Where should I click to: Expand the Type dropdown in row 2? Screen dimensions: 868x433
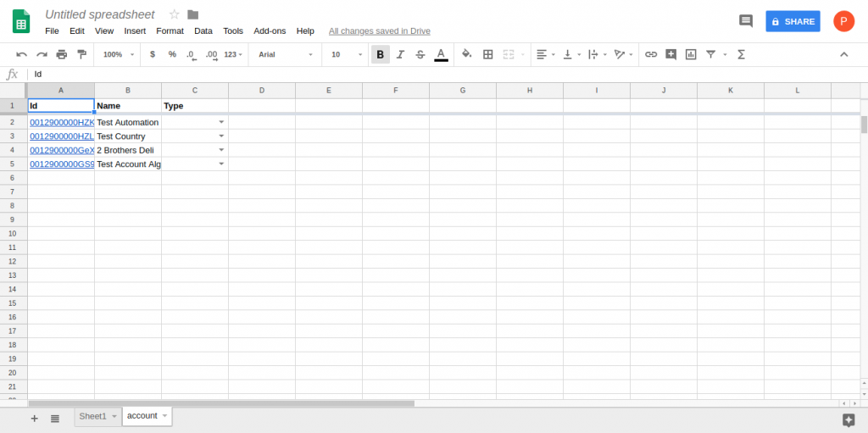pyautogui.click(x=221, y=122)
